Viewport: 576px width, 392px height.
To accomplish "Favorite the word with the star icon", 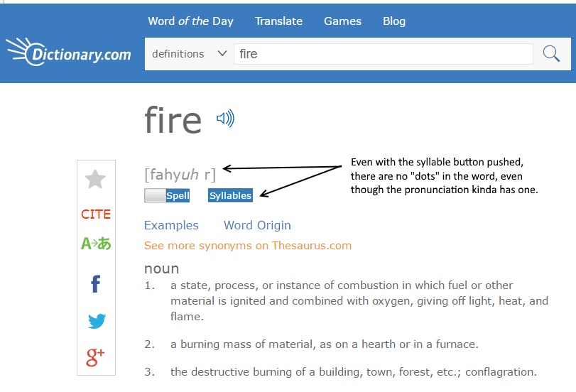I will (x=95, y=179).
